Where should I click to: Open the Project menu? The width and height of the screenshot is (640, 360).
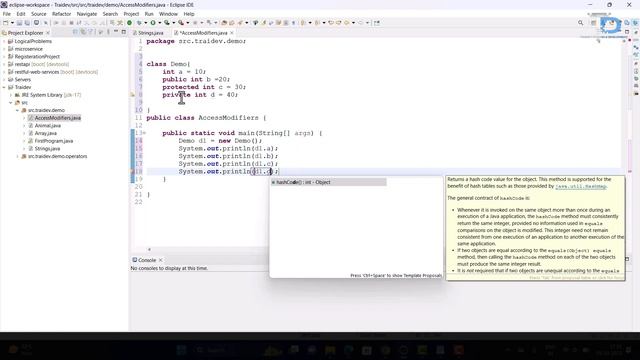pyautogui.click(x=131, y=14)
